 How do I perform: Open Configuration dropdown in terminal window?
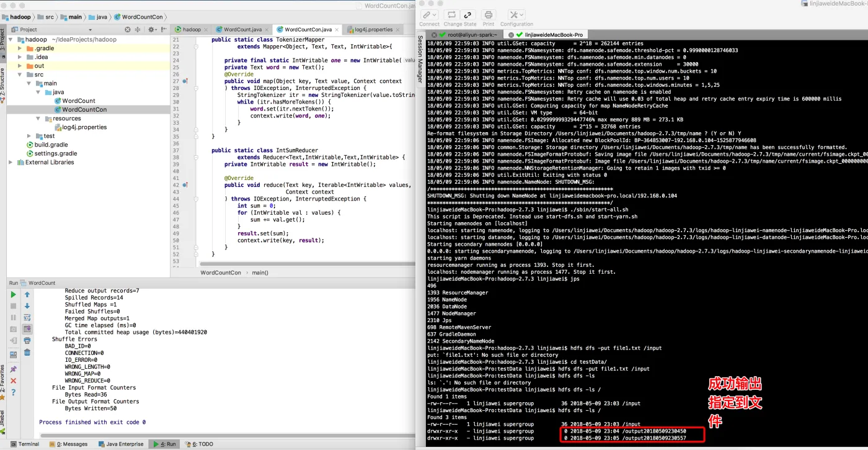[x=516, y=15]
